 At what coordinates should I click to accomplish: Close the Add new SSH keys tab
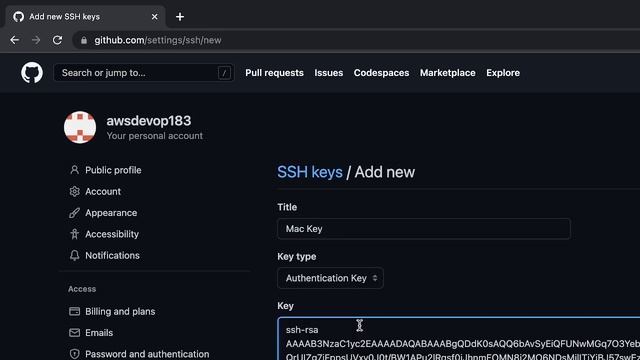coord(154,17)
